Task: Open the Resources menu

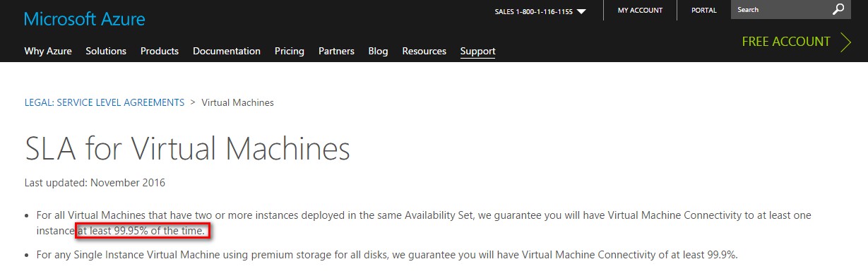Action: [x=424, y=51]
